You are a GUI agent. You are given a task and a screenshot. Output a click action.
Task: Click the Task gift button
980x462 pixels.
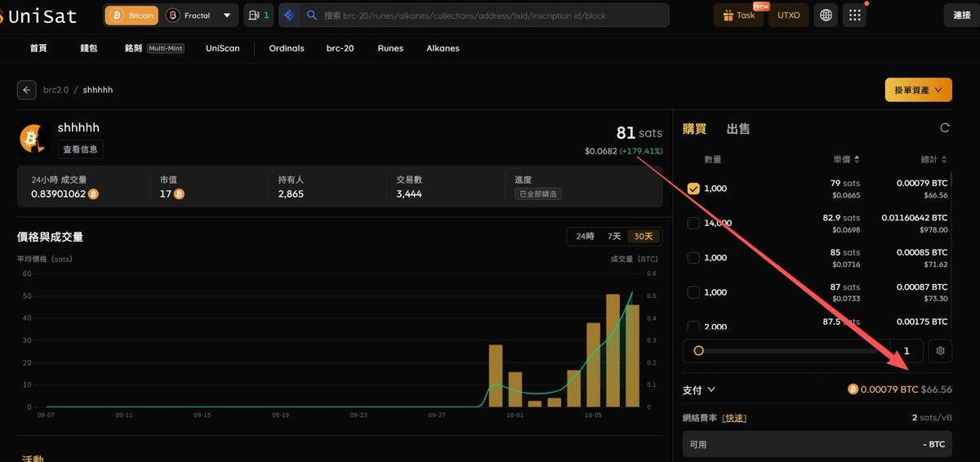739,15
